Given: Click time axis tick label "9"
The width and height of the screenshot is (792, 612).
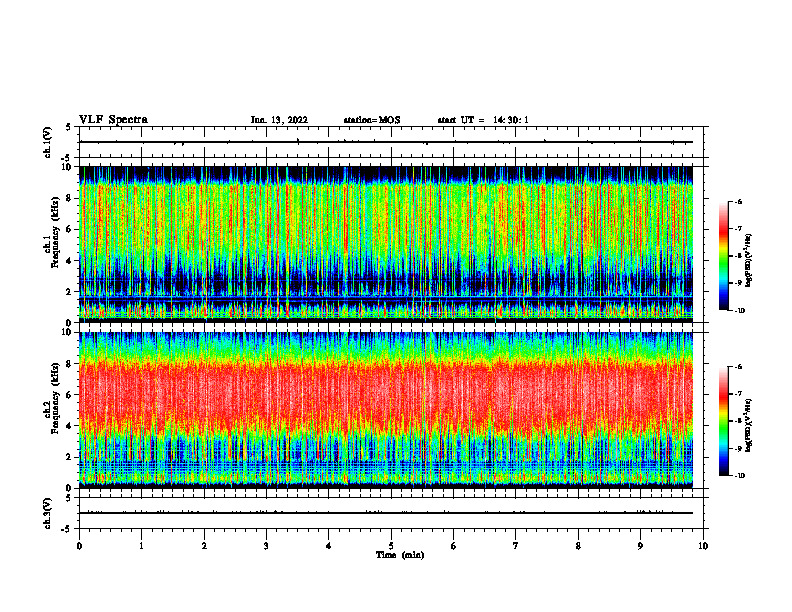Looking at the screenshot, I should (640, 546).
